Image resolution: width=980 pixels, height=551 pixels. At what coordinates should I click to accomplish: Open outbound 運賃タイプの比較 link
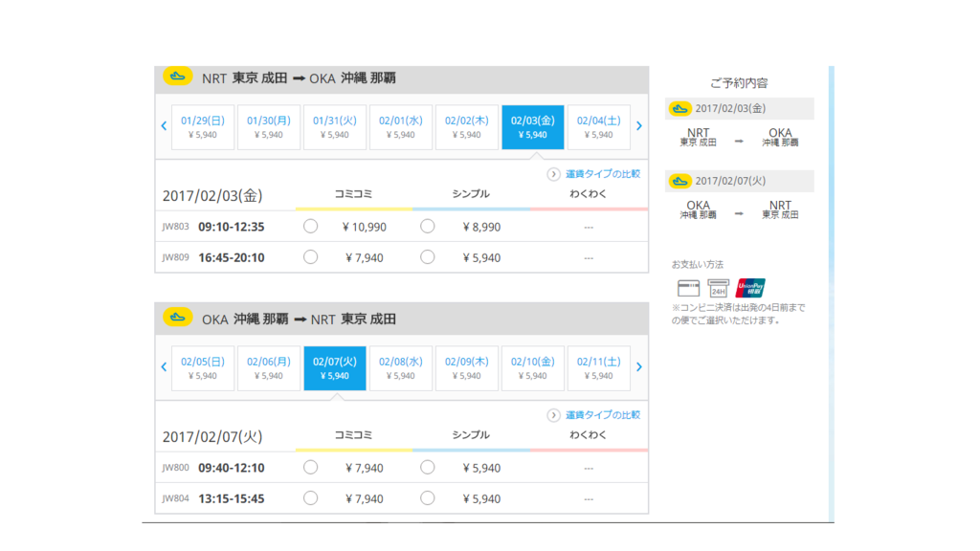pos(603,174)
